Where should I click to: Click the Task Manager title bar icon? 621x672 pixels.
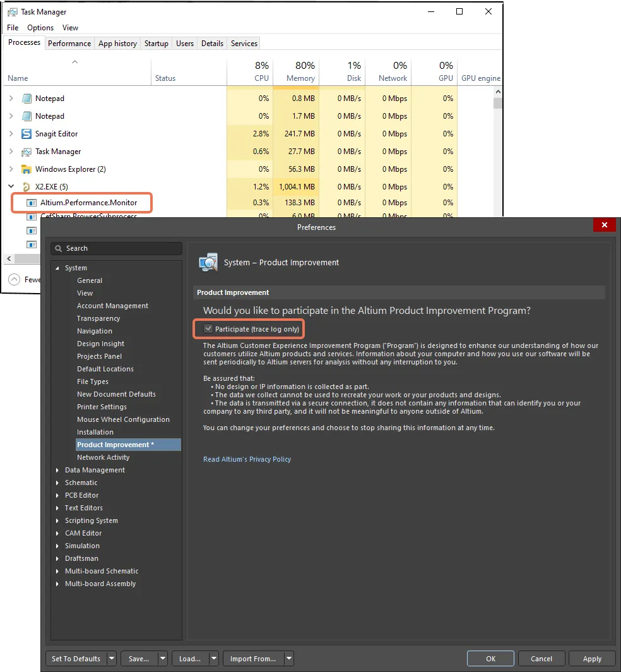(x=13, y=12)
